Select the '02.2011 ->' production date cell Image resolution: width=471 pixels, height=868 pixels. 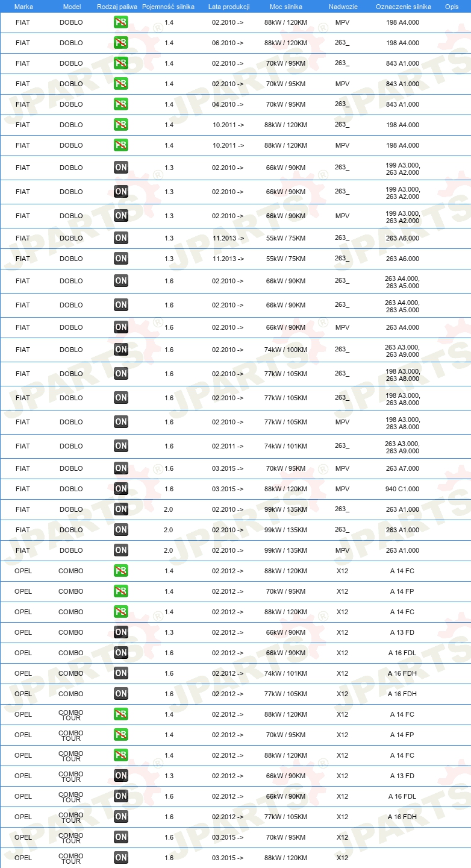228,446
